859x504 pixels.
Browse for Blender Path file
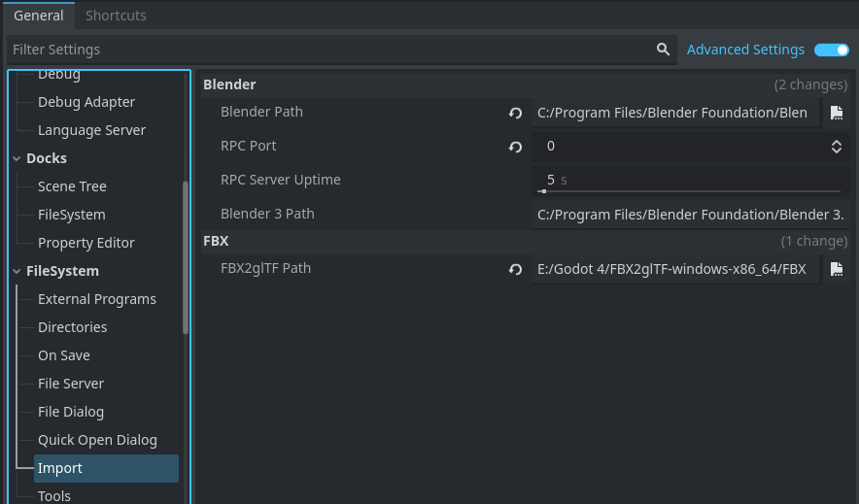pyautogui.click(x=836, y=113)
